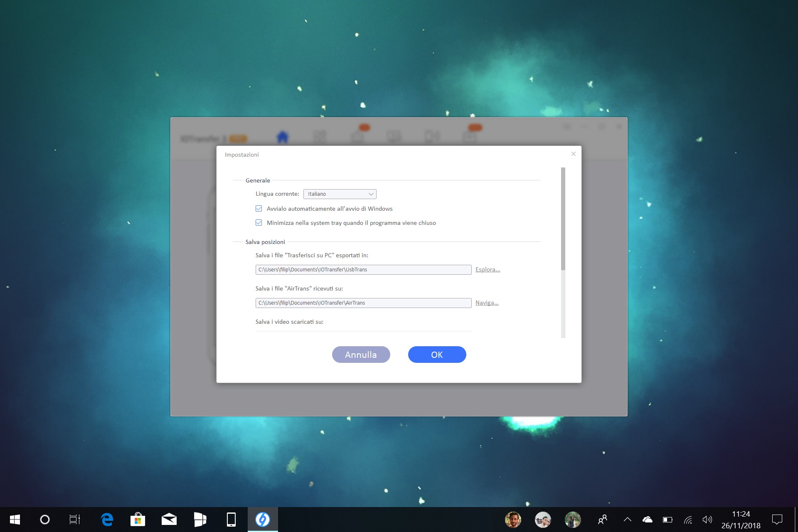Click the blue Home icon in IOTransfer window
Screen dimensions: 798x532
coord(282,137)
